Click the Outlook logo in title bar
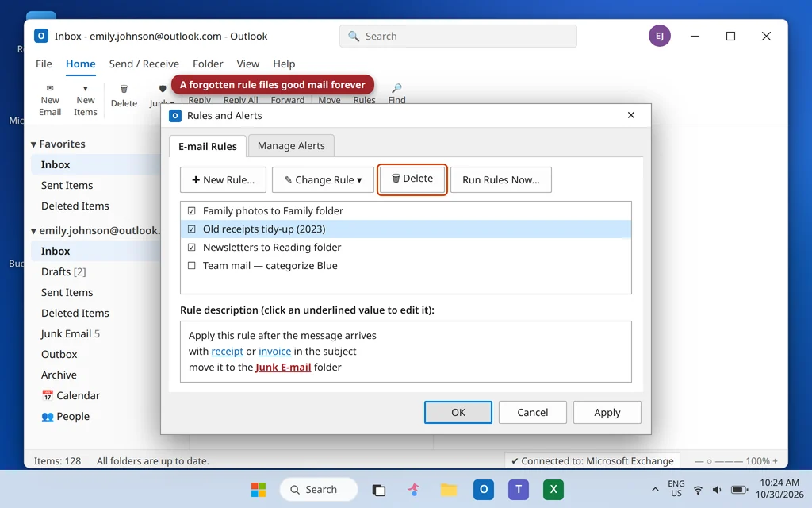This screenshot has width=812, height=508. point(41,36)
